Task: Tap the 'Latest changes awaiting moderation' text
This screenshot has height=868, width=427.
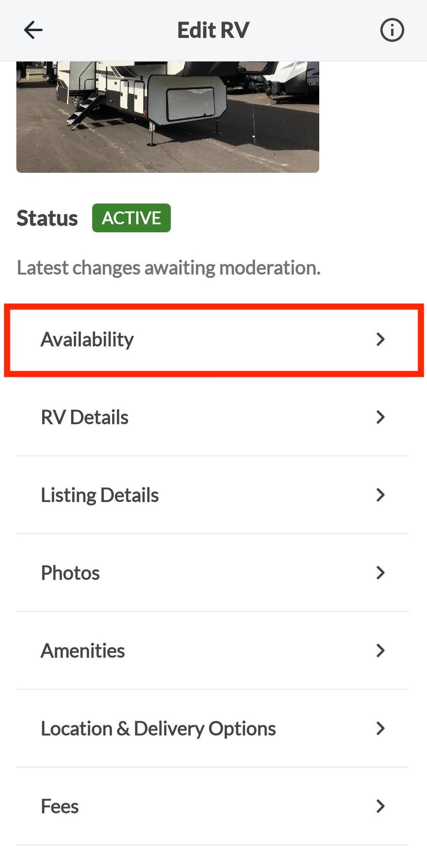Action: tap(168, 268)
